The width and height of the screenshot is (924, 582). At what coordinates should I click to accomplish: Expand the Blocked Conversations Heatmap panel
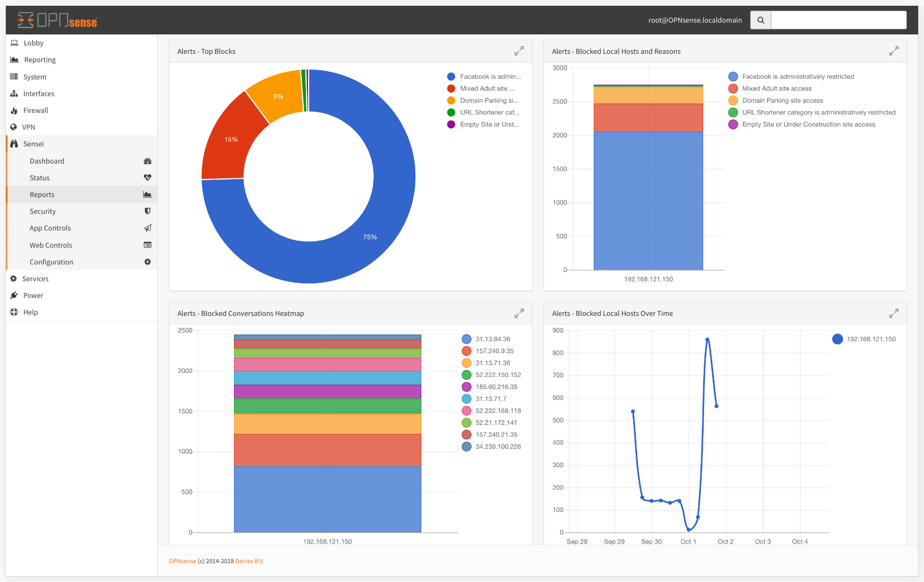coord(519,313)
